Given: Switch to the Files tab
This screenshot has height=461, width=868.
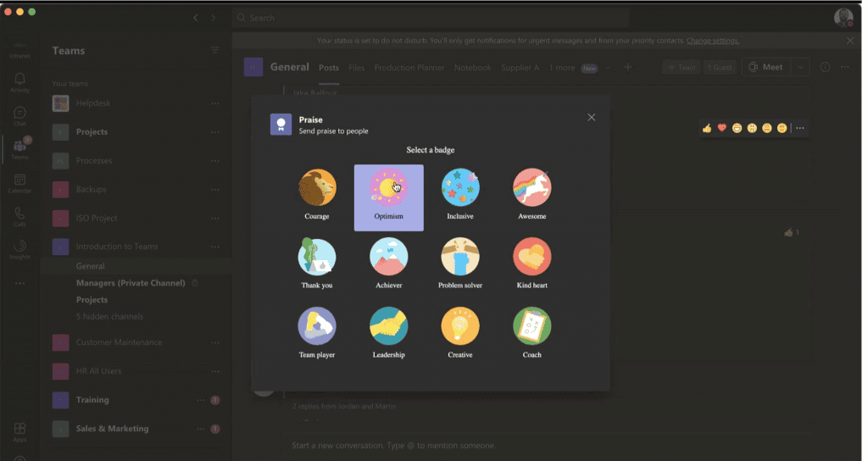Looking at the screenshot, I should tap(356, 68).
